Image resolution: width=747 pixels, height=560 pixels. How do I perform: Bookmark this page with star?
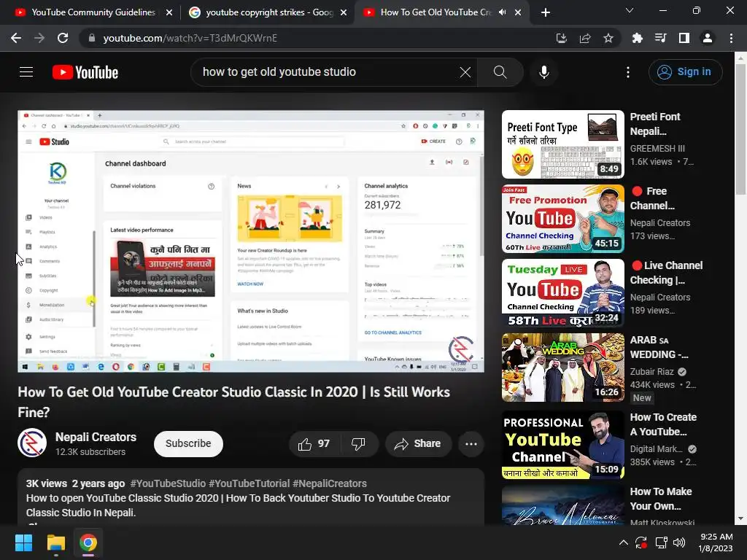pos(608,38)
